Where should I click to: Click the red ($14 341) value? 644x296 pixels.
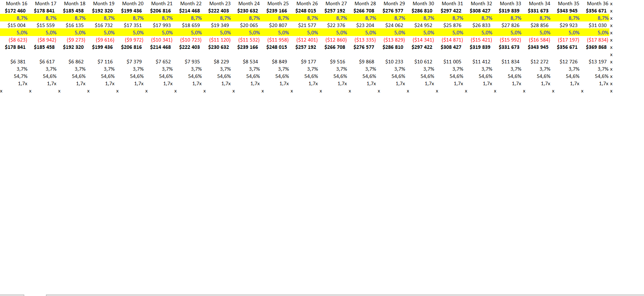pyautogui.click(x=423, y=40)
